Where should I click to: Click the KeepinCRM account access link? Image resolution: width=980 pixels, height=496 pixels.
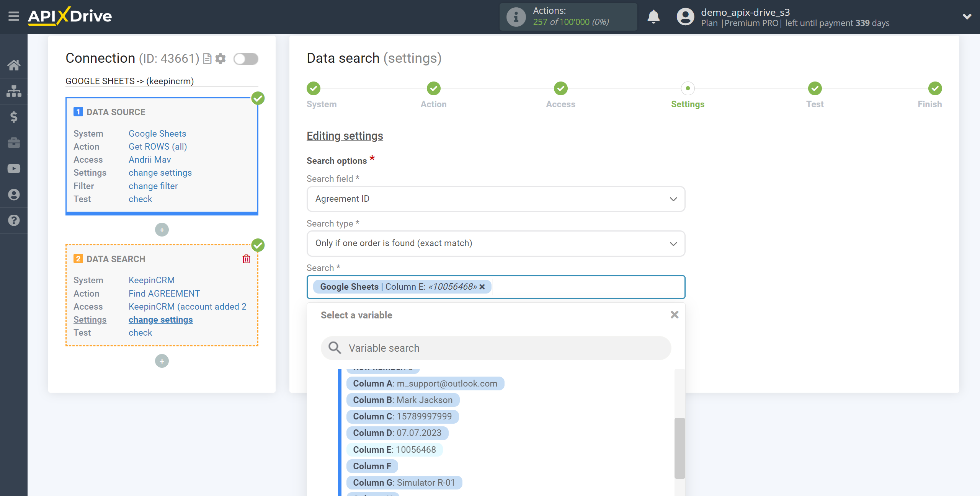click(188, 307)
